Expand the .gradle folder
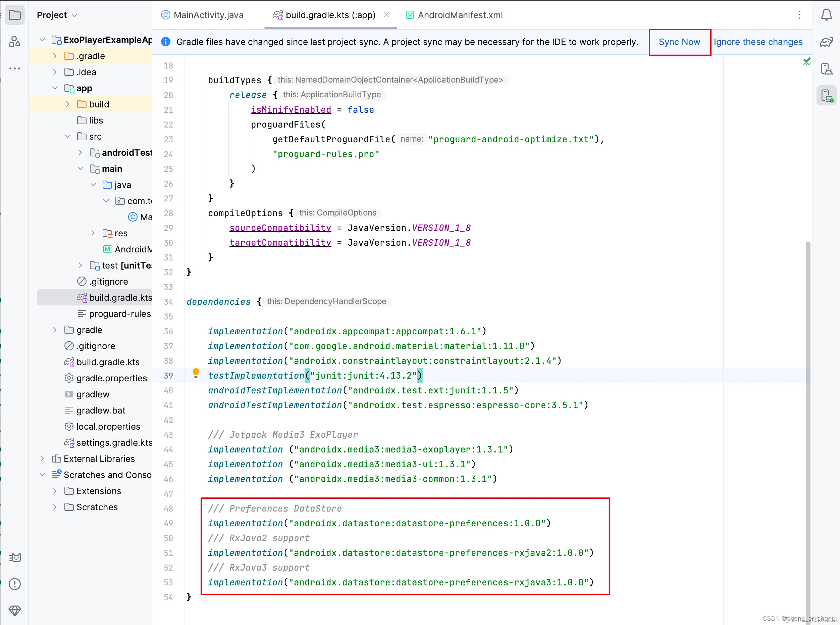The width and height of the screenshot is (840, 625). tap(55, 56)
